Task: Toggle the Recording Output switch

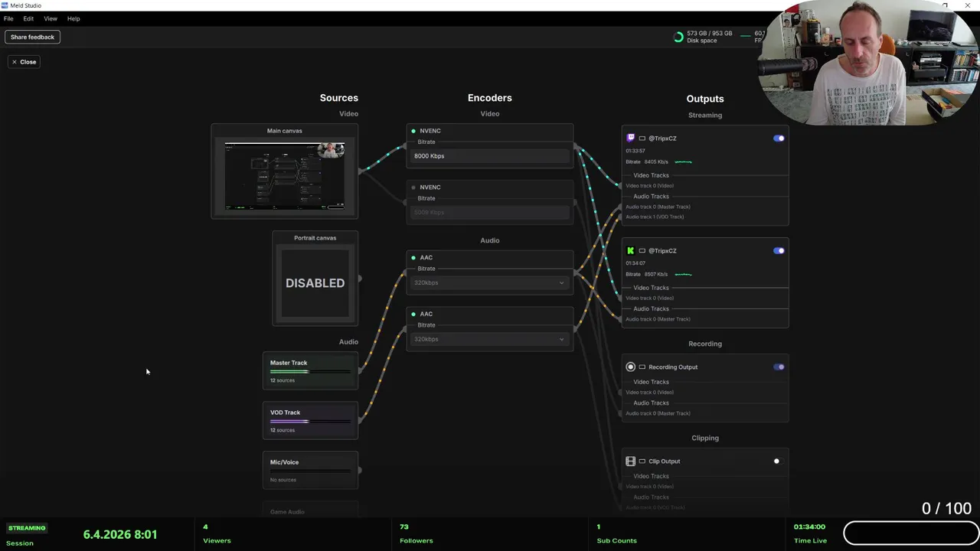Action: coord(779,367)
